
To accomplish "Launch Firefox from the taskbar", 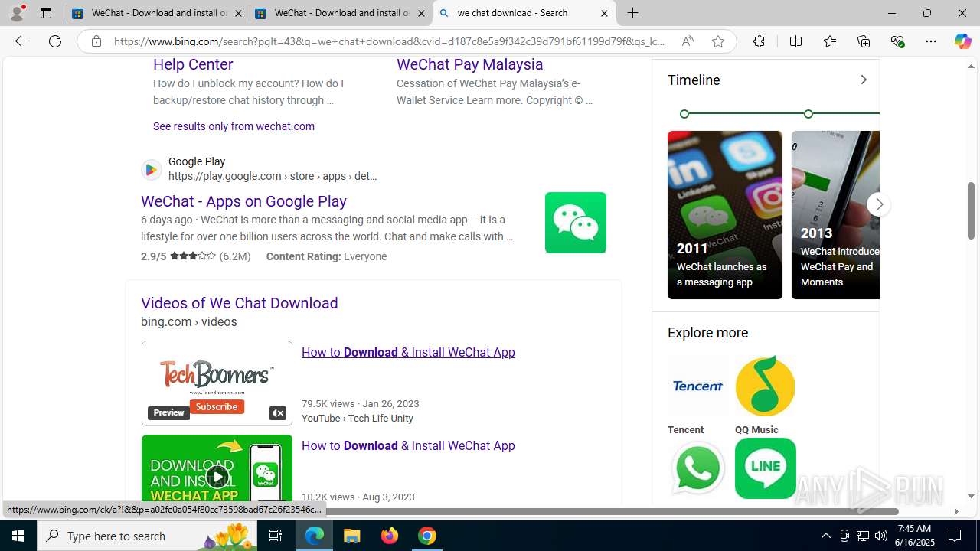I will 390,536.
